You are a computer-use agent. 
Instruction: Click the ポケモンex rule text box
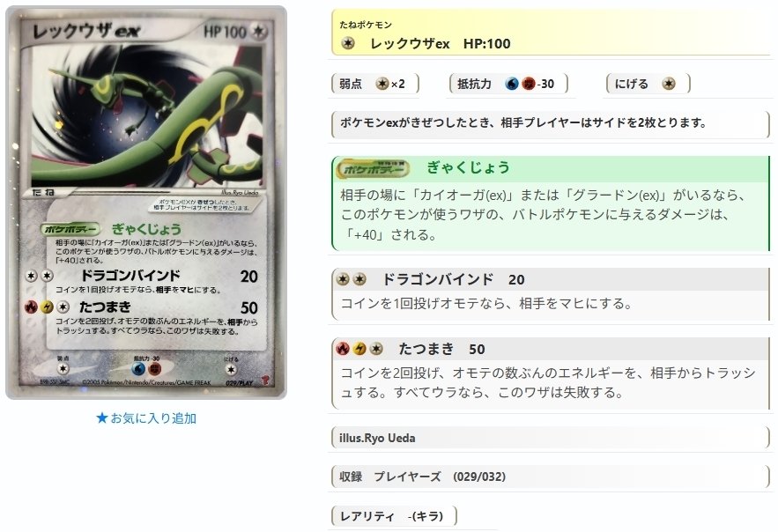point(550,123)
